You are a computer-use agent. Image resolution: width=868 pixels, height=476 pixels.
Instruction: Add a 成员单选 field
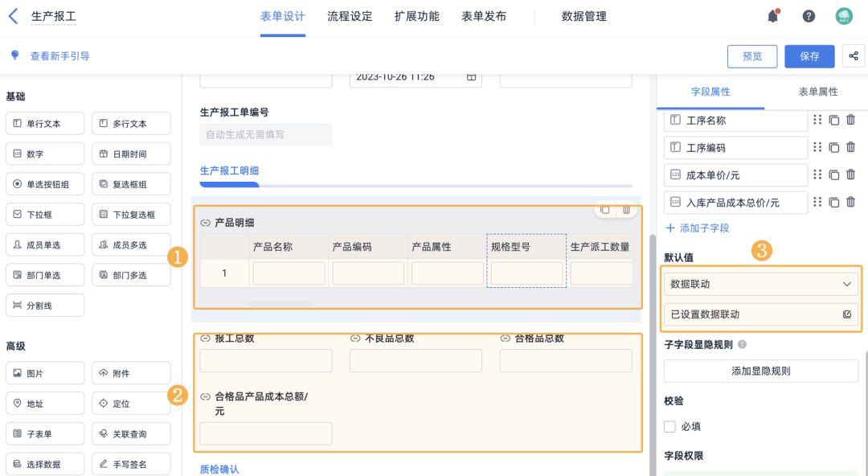click(x=45, y=245)
